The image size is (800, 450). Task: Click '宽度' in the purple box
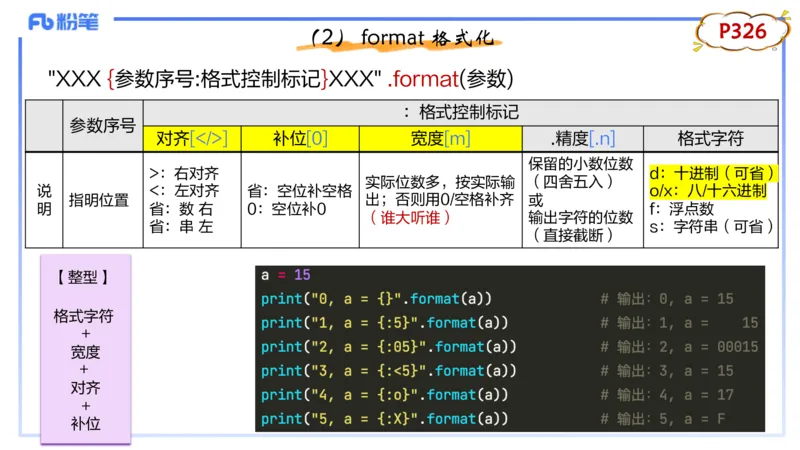(x=85, y=352)
